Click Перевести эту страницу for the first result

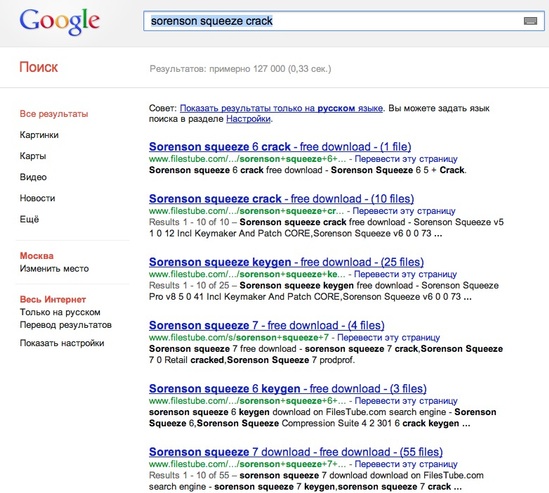(406, 159)
